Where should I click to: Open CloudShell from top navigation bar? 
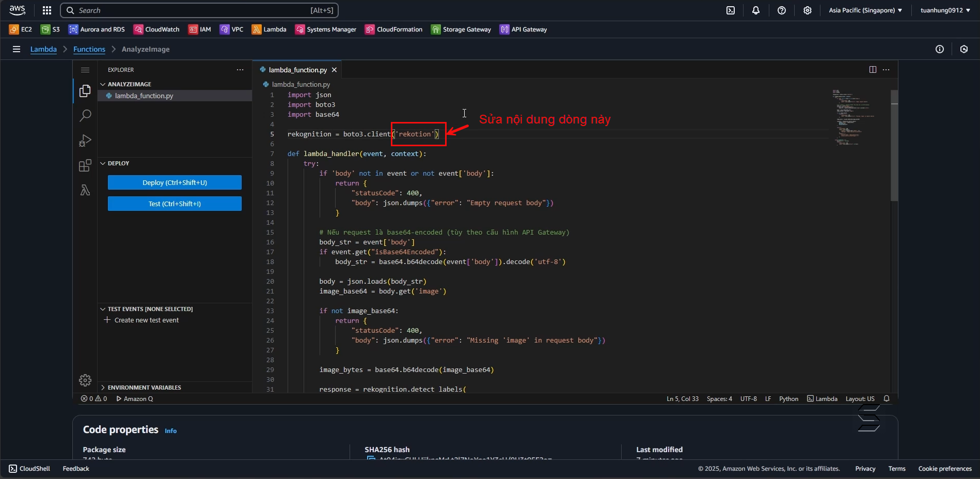(731, 10)
